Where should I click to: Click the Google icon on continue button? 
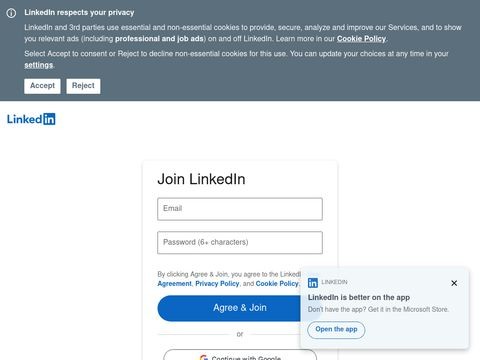click(204, 358)
